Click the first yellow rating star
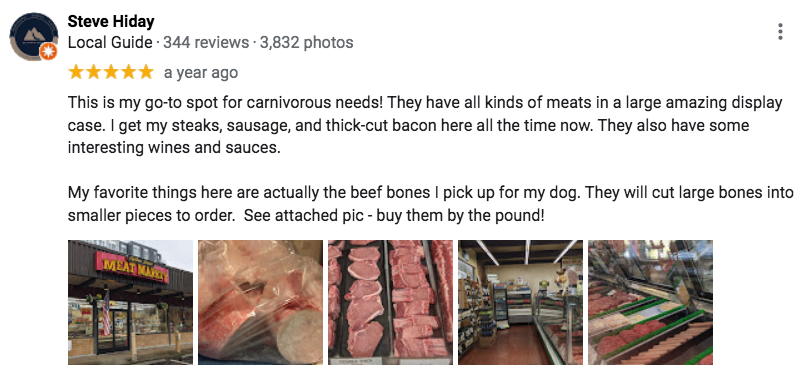Image resolution: width=807 pixels, height=379 pixels. [x=76, y=72]
